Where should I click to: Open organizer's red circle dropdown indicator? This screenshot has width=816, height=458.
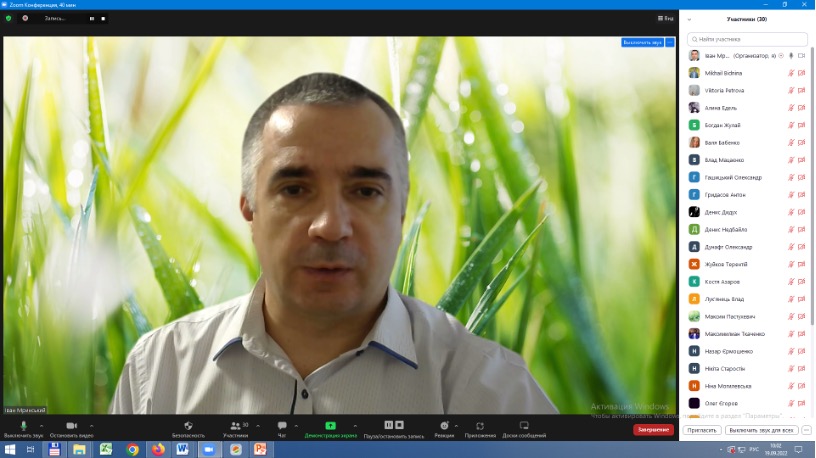[781, 56]
